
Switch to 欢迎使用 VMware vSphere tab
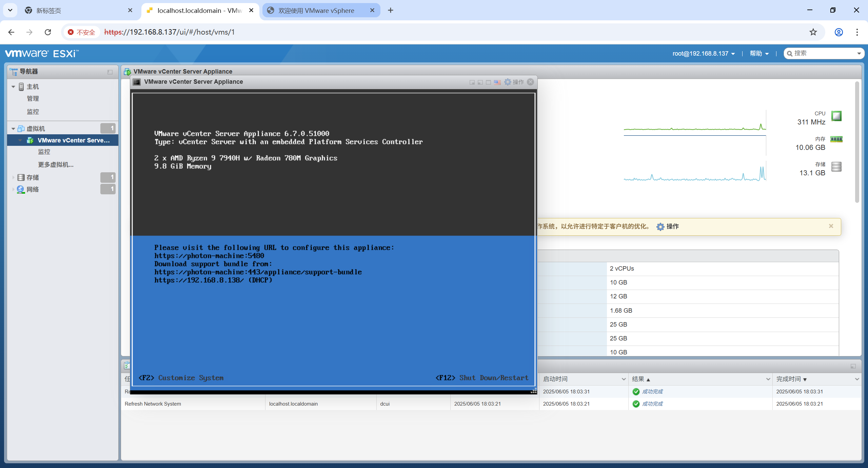coord(316,11)
